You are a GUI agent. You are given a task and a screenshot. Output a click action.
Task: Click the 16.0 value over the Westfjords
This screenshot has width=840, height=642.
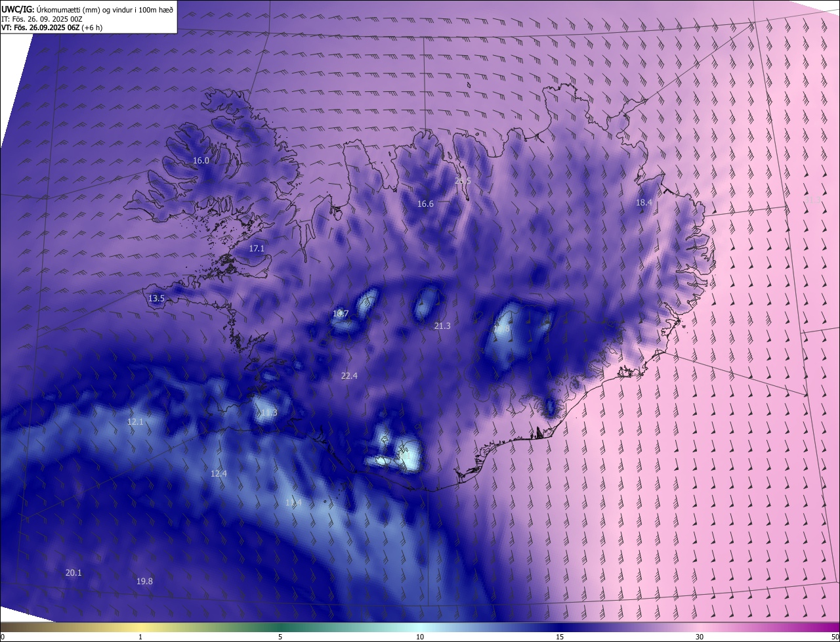[x=201, y=161]
